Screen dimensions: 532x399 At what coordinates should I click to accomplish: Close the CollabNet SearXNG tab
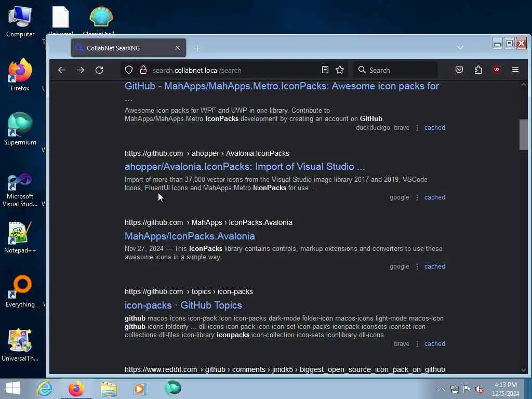pyautogui.click(x=178, y=48)
